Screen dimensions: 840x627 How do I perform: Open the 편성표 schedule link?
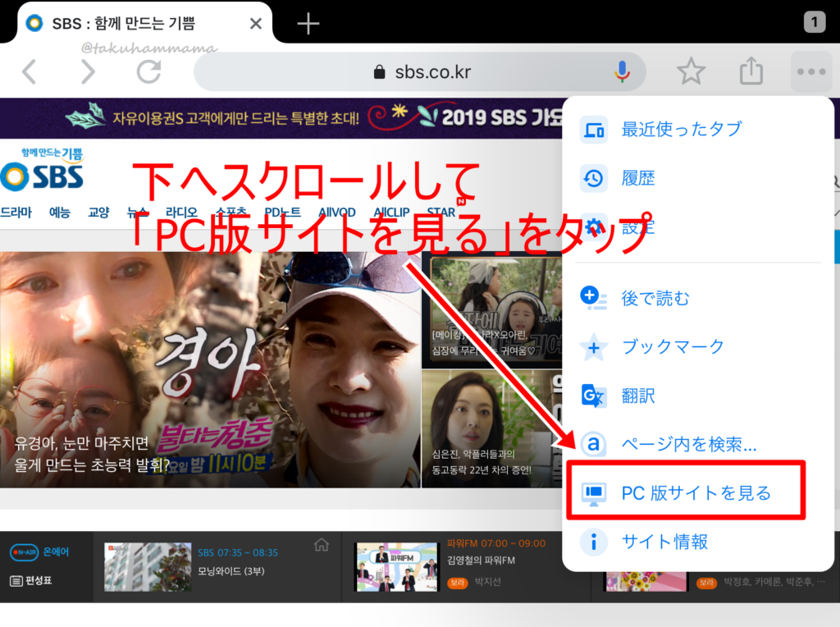[x=31, y=580]
